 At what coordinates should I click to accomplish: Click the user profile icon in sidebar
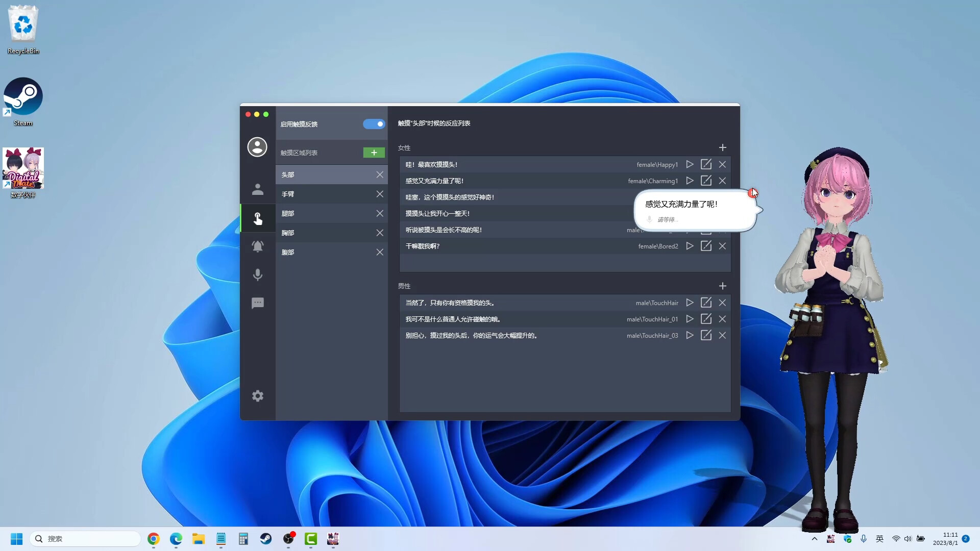click(x=257, y=146)
